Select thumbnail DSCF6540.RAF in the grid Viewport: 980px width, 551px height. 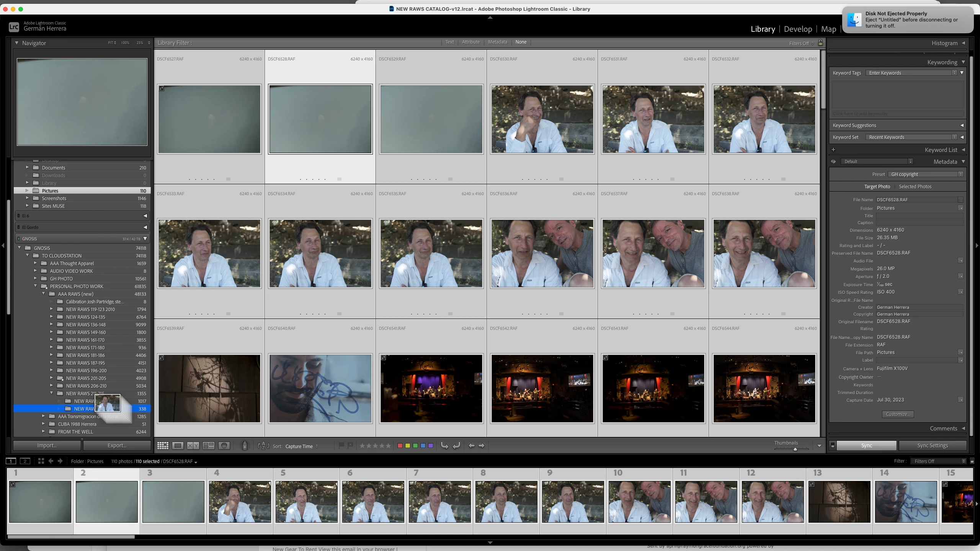click(320, 388)
